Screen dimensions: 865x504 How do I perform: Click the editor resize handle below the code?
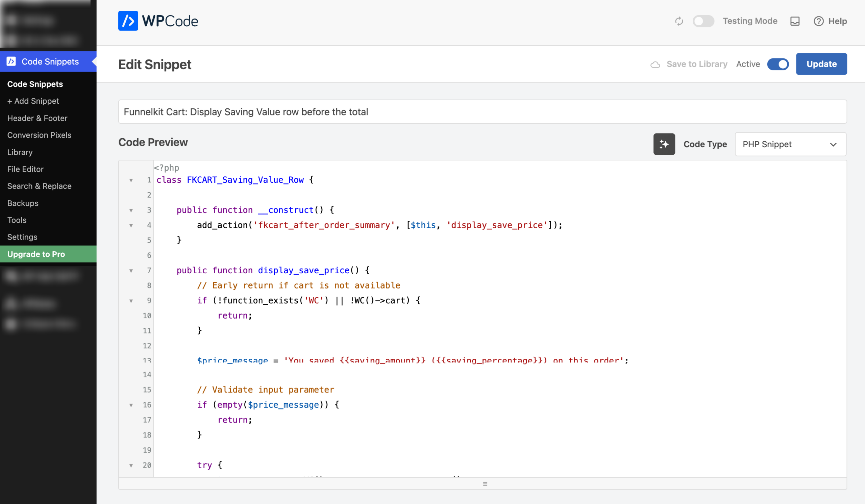(x=485, y=484)
